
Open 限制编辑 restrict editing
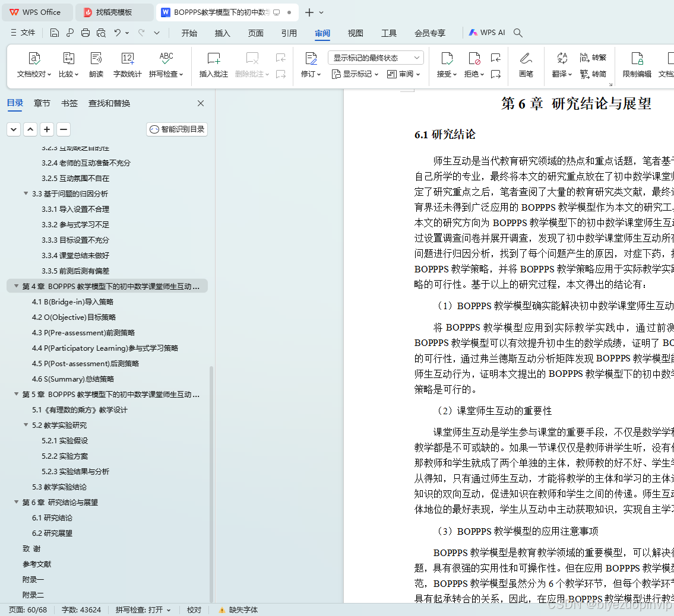pos(637,65)
